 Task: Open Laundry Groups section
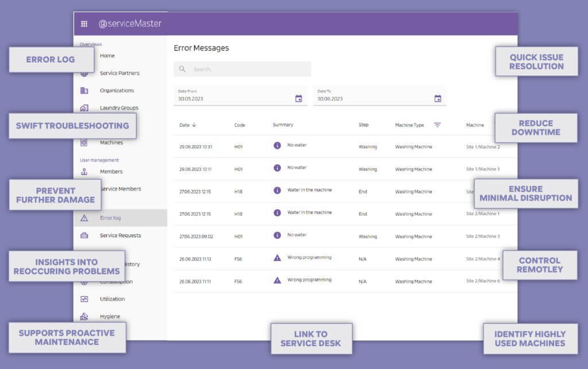119,108
